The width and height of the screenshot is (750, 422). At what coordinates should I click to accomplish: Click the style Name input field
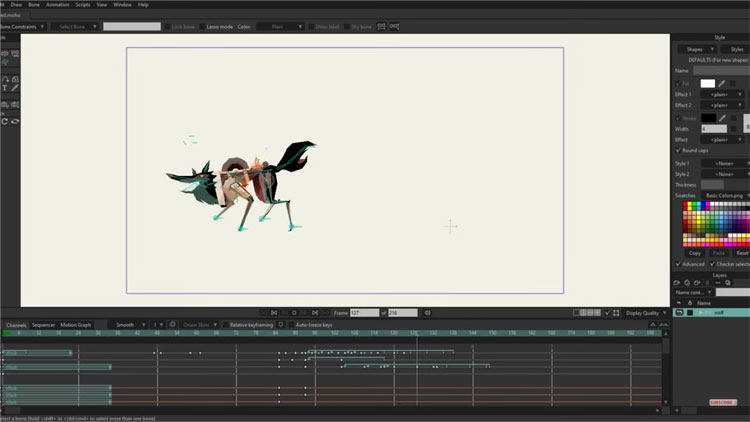click(721, 71)
